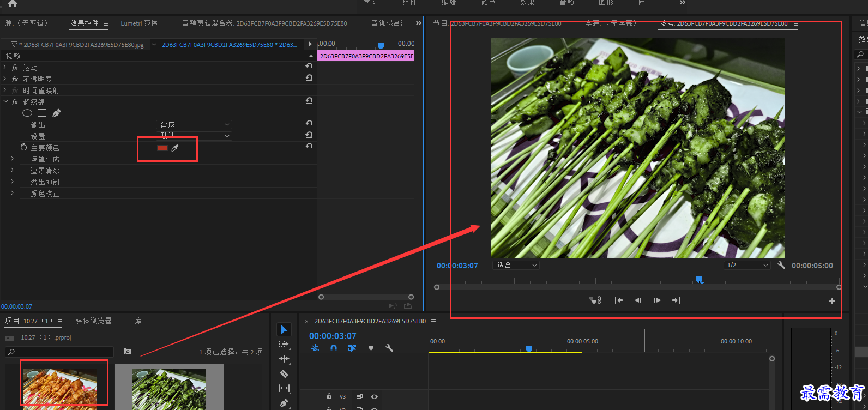Image resolution: width=868 pixels, height=410 pixels.
Task: Reset the 超级键 effect
Action: click(309, 100)
